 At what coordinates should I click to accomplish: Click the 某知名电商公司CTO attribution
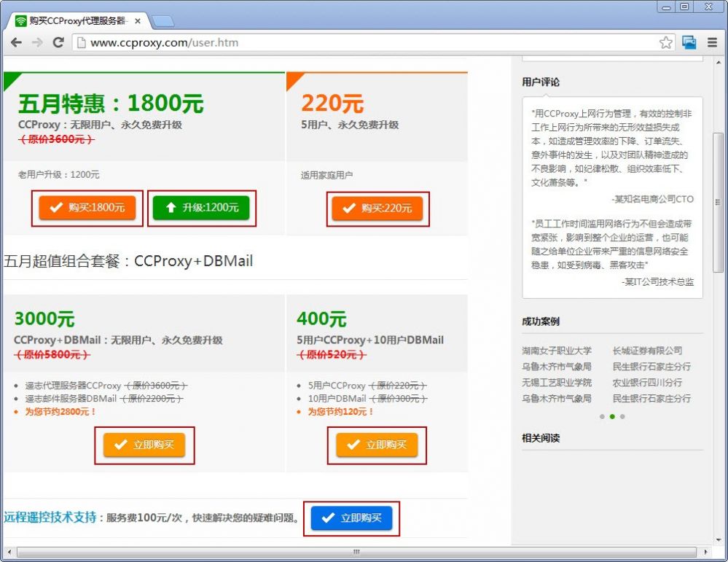pyautogui.click(x=653, y=199)
